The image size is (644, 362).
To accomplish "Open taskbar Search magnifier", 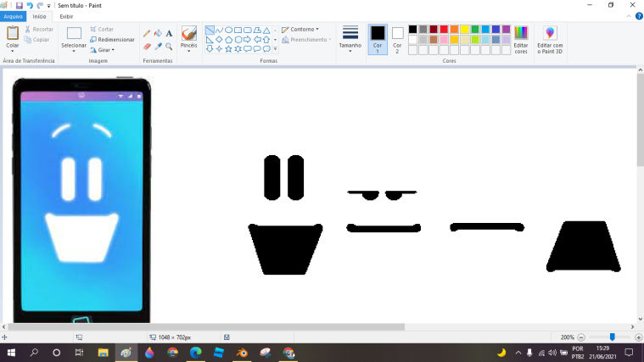I will (x=34, y=353).
